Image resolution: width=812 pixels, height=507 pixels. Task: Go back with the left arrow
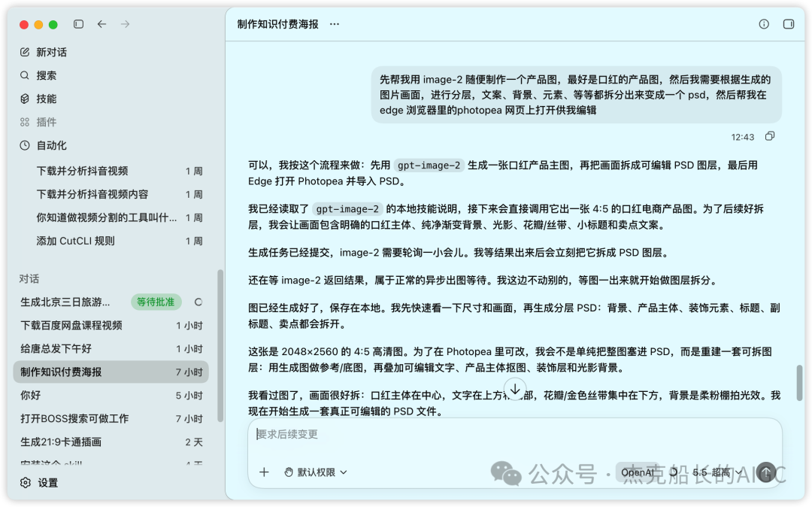(102, 24)
